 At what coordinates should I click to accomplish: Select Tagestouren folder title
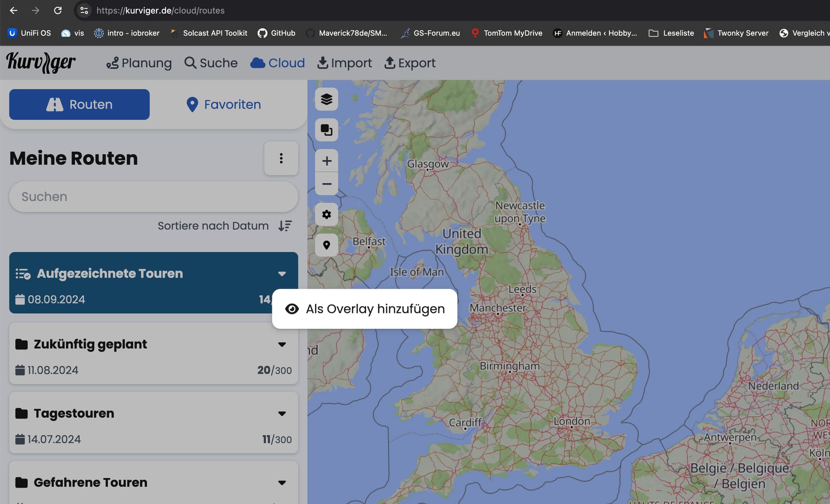coord(74,413)
